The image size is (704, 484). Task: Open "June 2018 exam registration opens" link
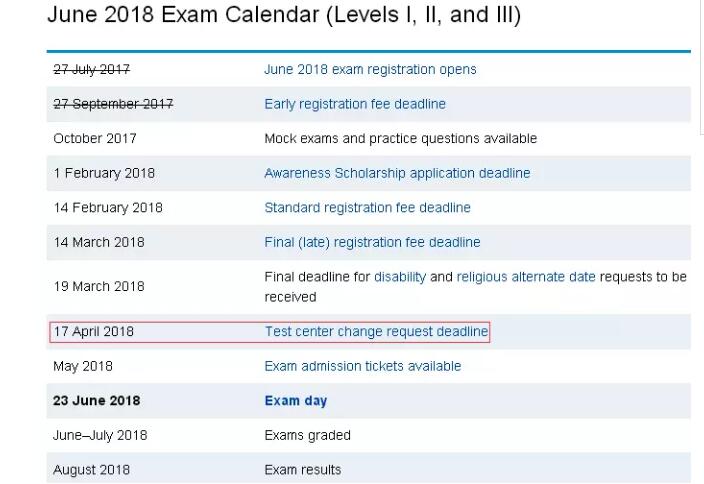point(370,70)
